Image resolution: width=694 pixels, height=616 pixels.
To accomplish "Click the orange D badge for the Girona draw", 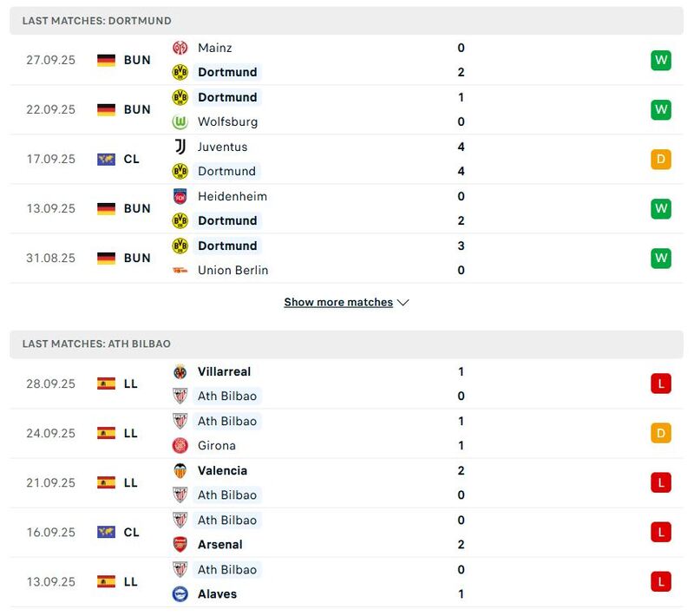I will point(661,433).
